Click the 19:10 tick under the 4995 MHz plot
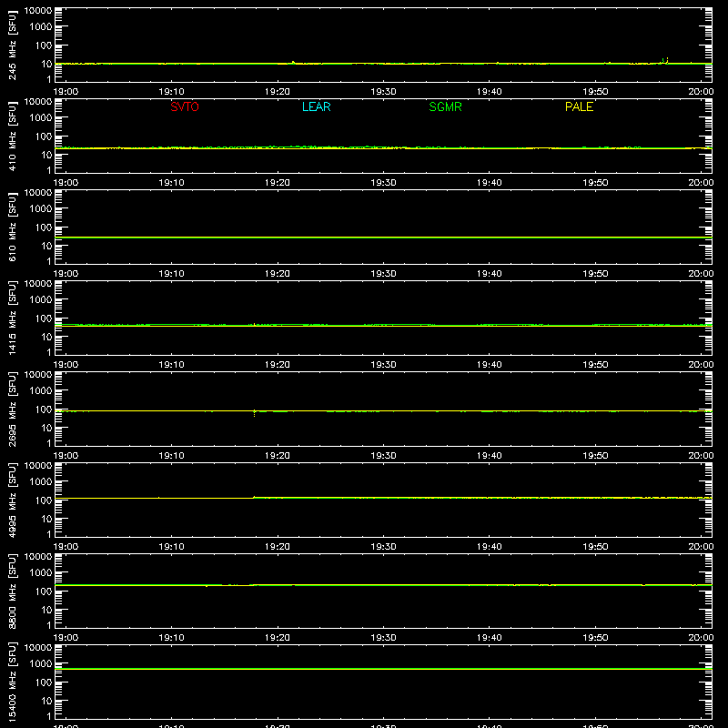The height and width of the screenshot is (728, 728). 172,547
